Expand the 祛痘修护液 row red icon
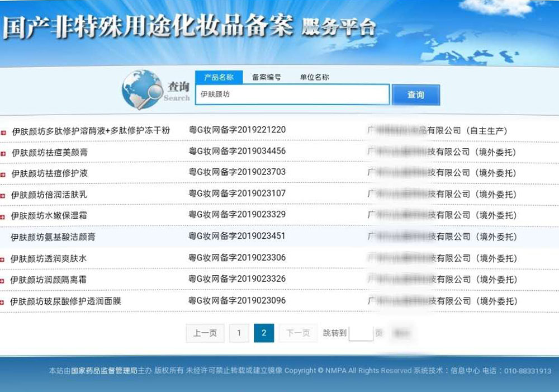559x392 pixels. tap(3, 175)
